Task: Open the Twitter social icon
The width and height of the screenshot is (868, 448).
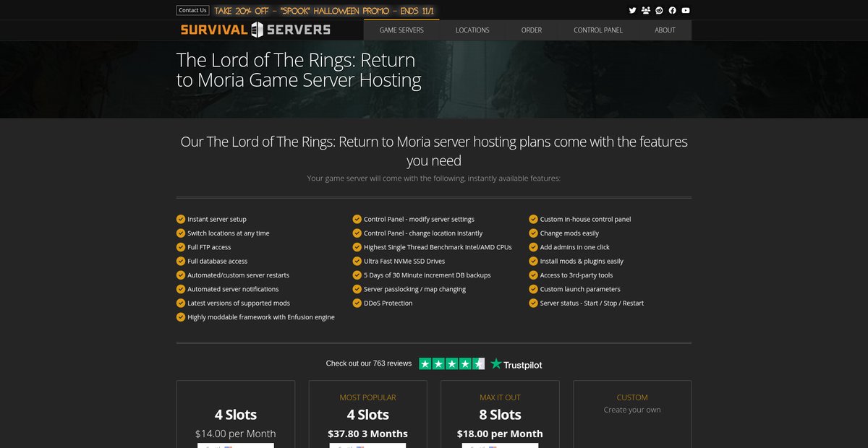Action: pos(632,10)
